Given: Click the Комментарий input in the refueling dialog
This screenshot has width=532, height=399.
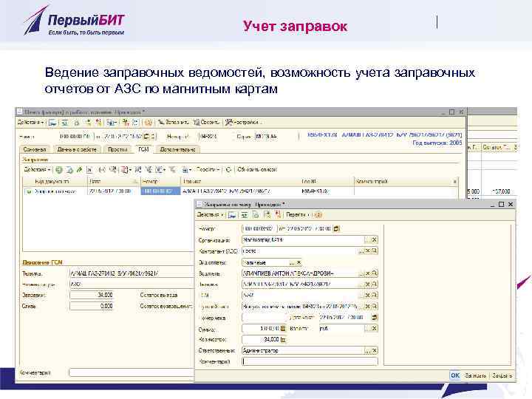Looking at the screenshot, I should tap(310, 361).
